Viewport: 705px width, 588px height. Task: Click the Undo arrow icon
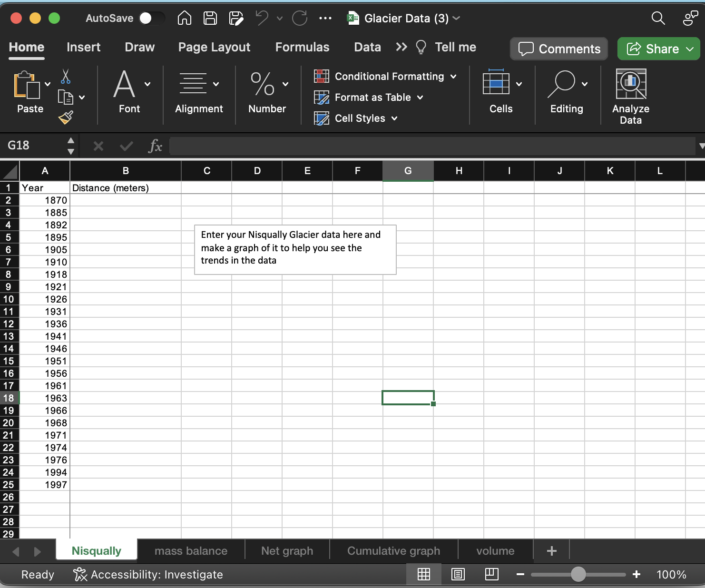[261, 18]
